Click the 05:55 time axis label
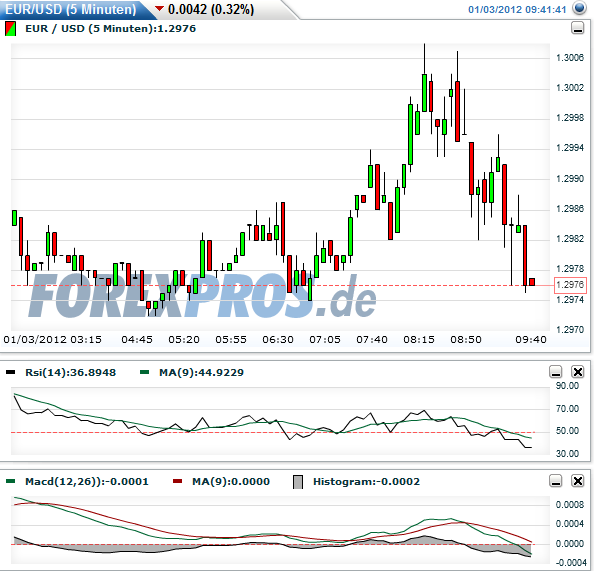 (x=231, y=339)
